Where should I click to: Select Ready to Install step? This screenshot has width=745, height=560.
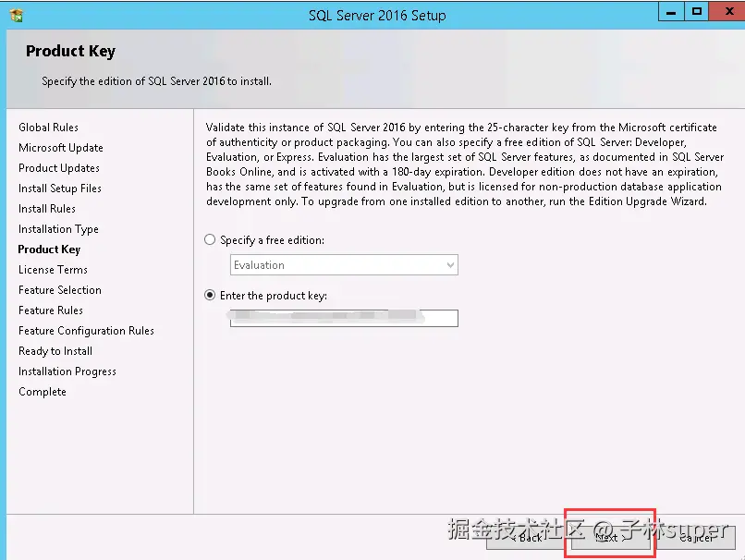pos(55,351)
